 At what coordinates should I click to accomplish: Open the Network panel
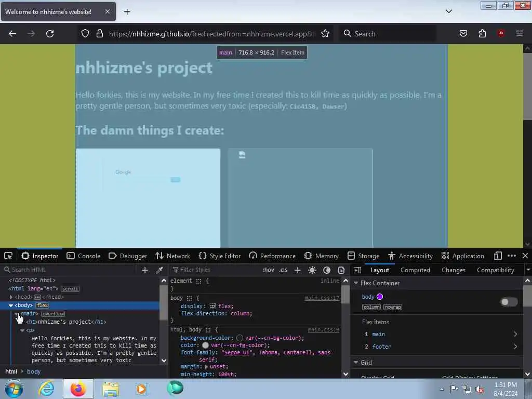click(172, 256)
